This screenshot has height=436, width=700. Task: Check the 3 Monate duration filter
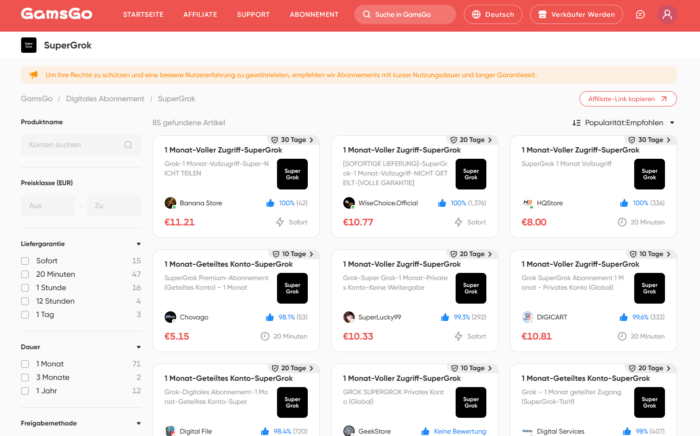pos(25,378)
